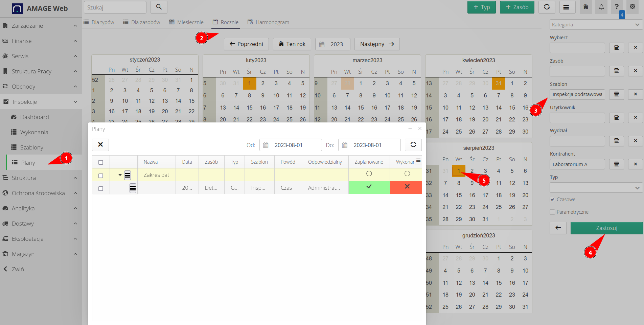
Task: Collapse the Zakres dat row group
Action: (x=120, y=175)
